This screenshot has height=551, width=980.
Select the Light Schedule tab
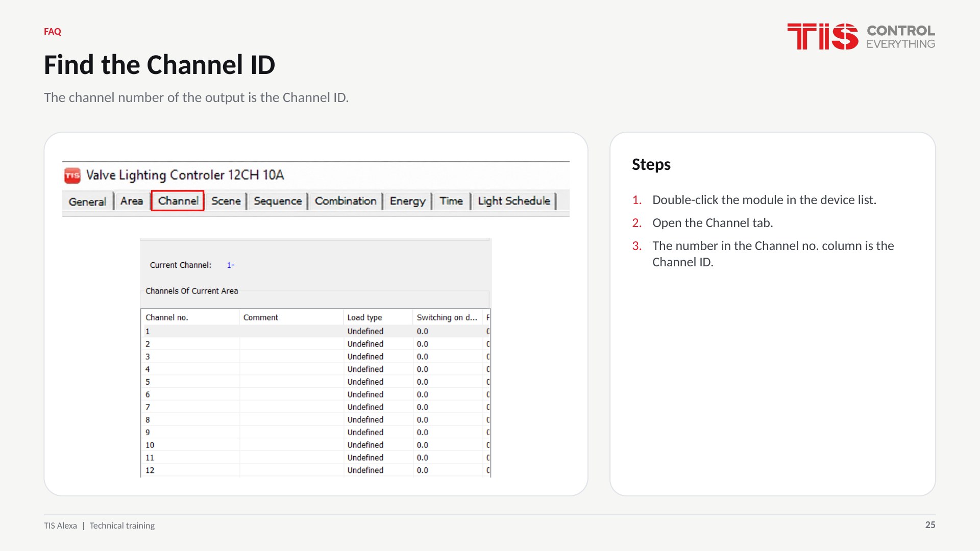(514, 201)
